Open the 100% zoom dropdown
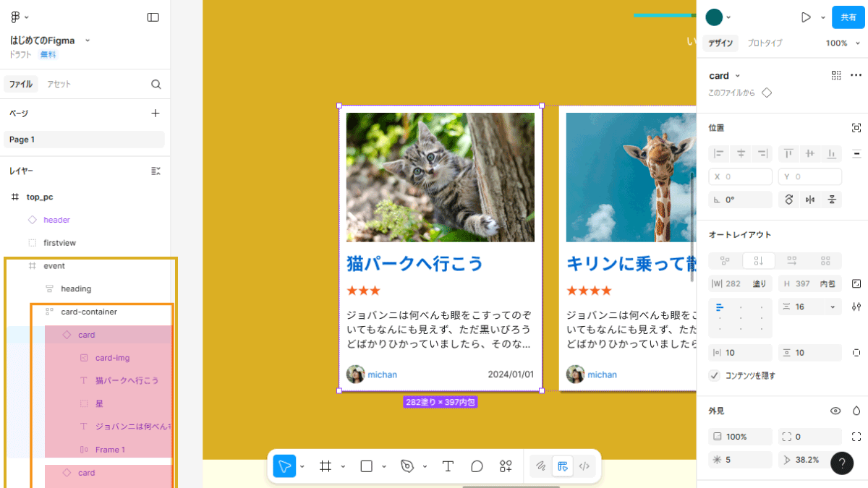 (x=841, y=43)
